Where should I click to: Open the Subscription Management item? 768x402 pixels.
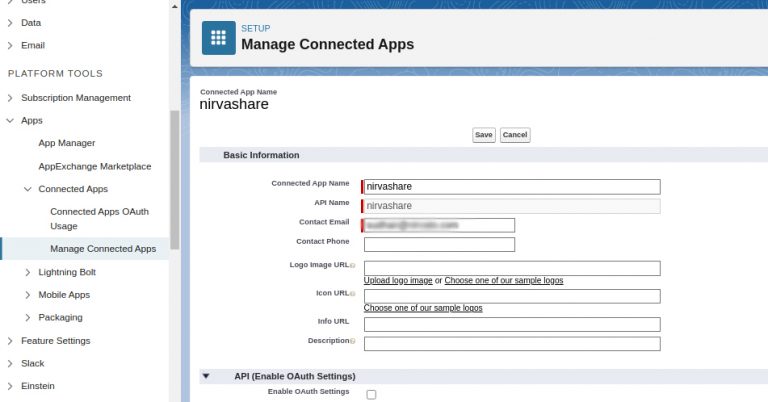[x=76, y=98]
